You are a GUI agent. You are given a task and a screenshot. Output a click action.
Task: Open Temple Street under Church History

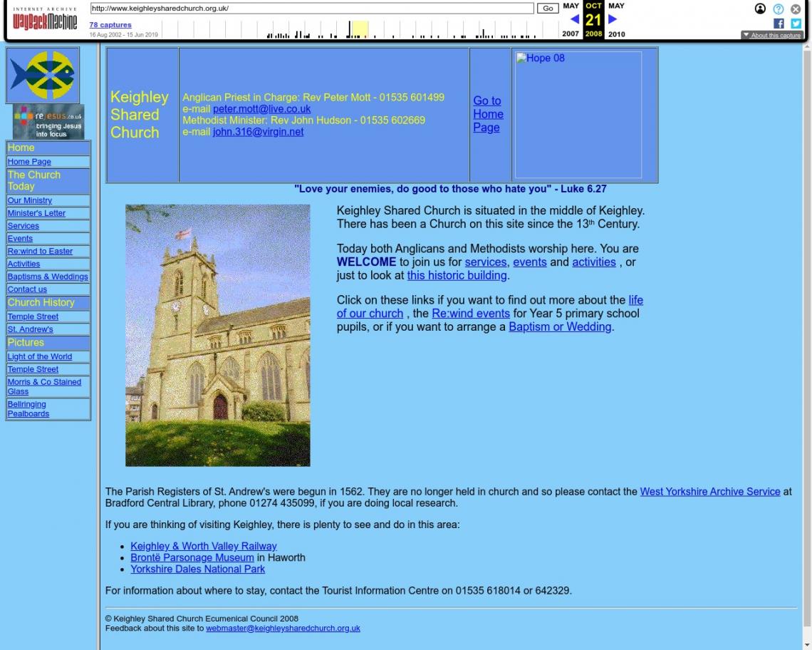[33, 316]
